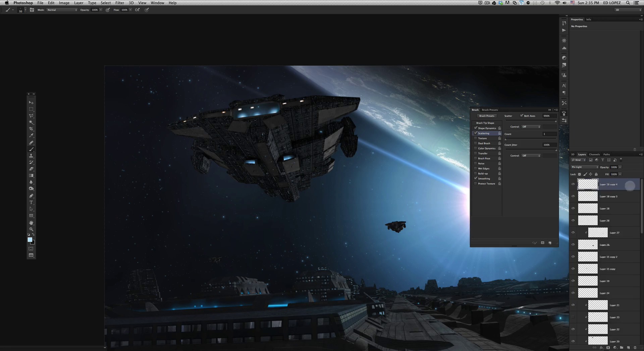Open Spotlight search in menu bar
The height and width of the screenshot is (351, 644).
[x=628, y=3]
